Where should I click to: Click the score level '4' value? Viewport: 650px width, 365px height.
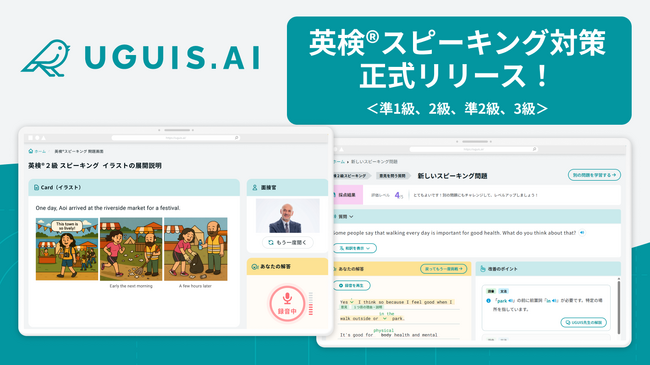point(398,195)
